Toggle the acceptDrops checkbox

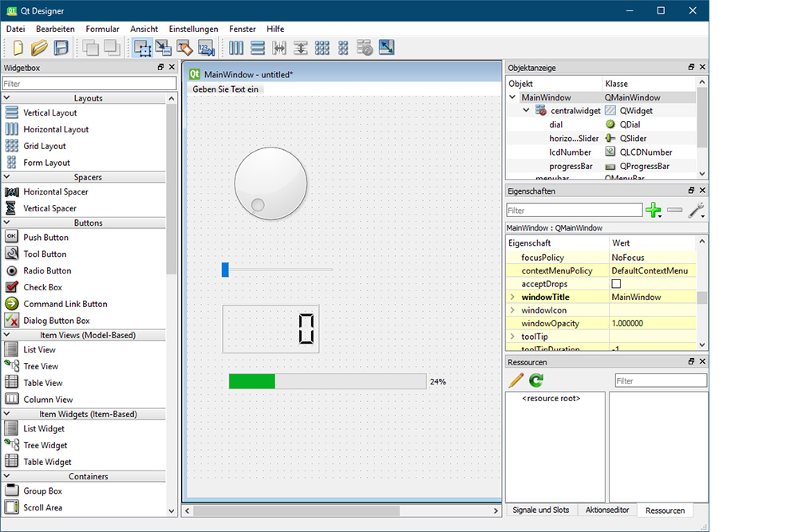tap(616, 284)
